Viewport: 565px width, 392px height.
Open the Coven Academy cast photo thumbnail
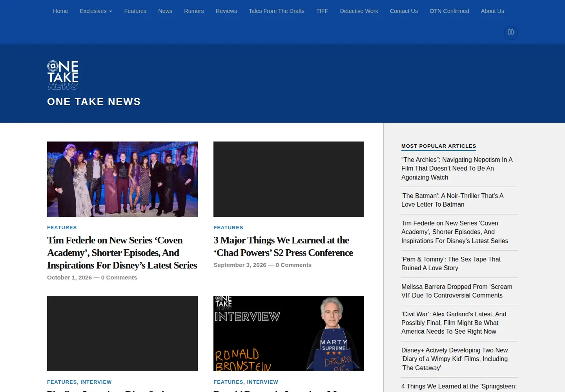click(122, 179)
